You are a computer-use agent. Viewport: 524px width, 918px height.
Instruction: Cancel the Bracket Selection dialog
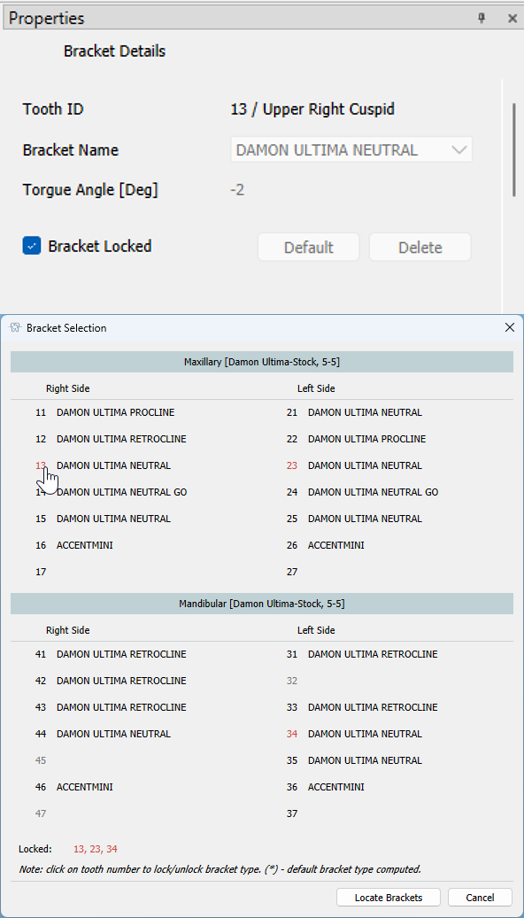pyautogui.click(x=480, y=898)
